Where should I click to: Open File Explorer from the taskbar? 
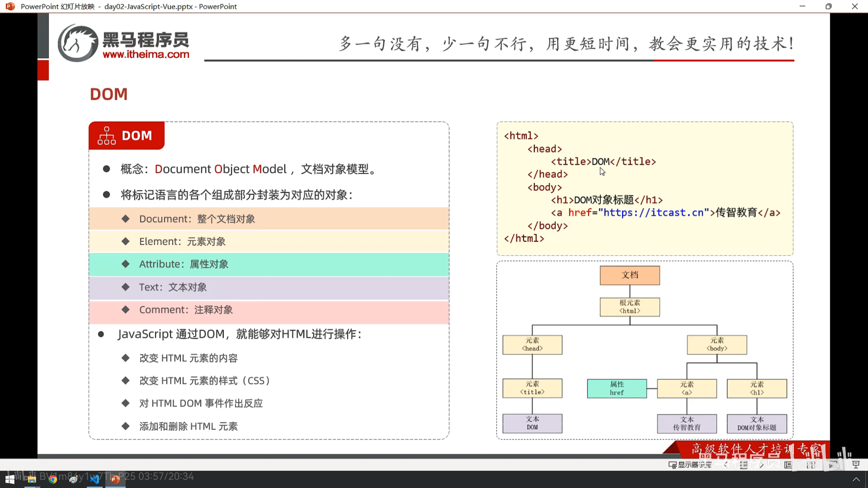tap(32, 479)
